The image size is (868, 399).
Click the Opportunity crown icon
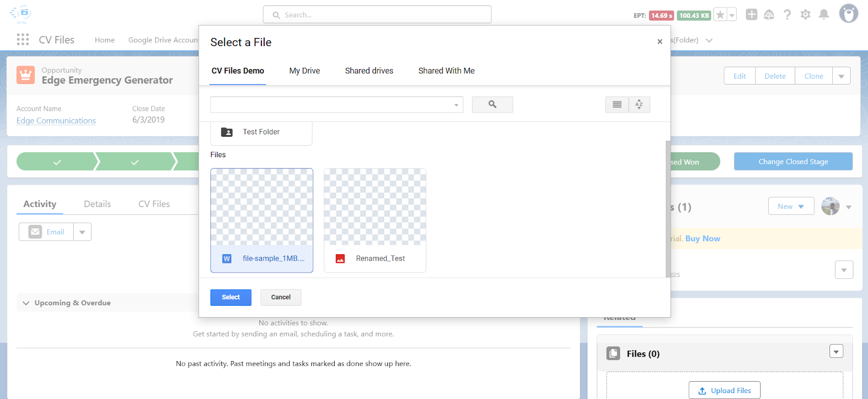pos(25,75)
